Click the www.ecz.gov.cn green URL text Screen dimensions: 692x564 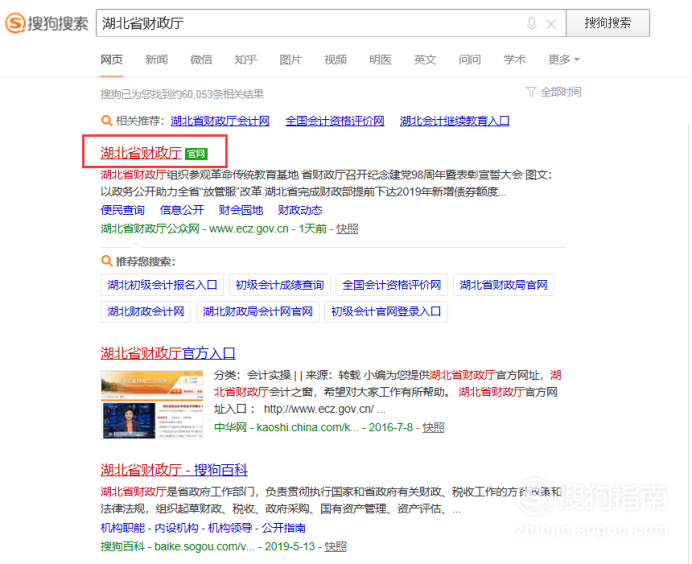coord(248,229)
